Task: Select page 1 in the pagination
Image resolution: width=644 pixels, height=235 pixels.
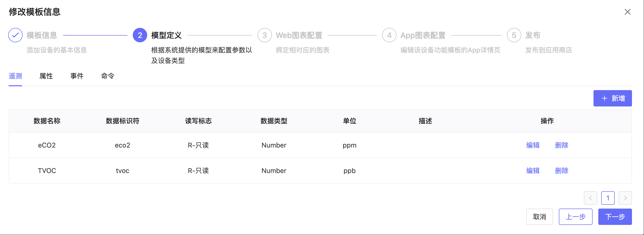Action: [x=608, y=198]
